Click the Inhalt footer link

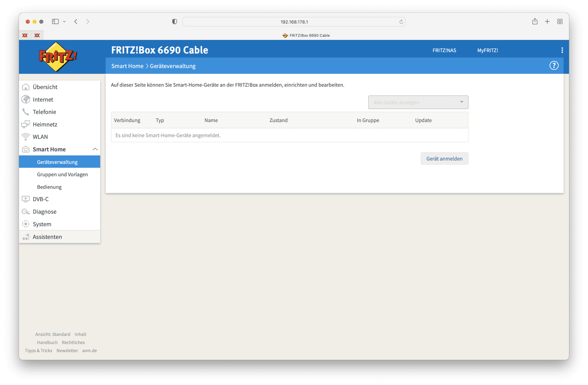pos(81,334)
